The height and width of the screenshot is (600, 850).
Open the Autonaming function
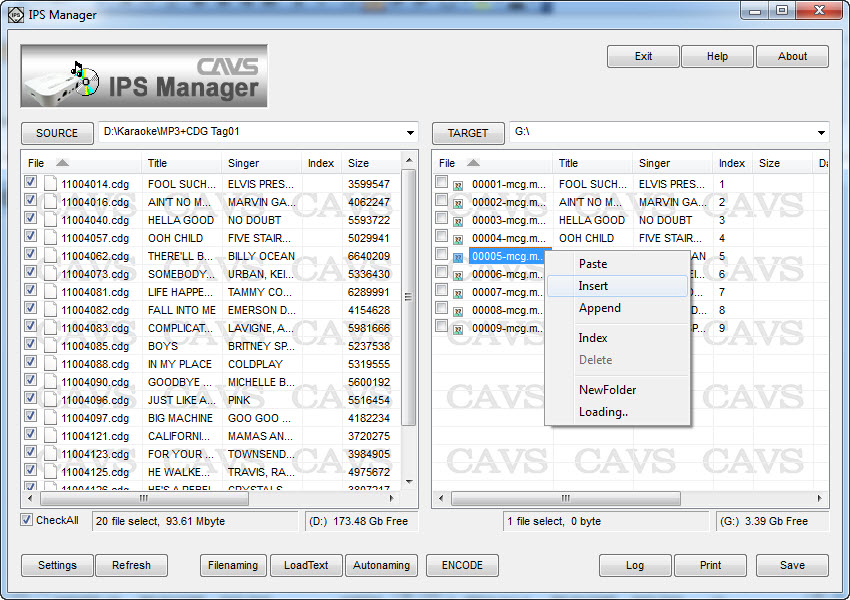(382, 565)
